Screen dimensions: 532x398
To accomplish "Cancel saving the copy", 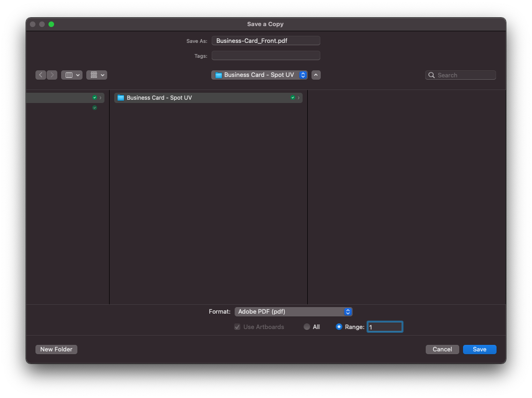I will (442, 349).
